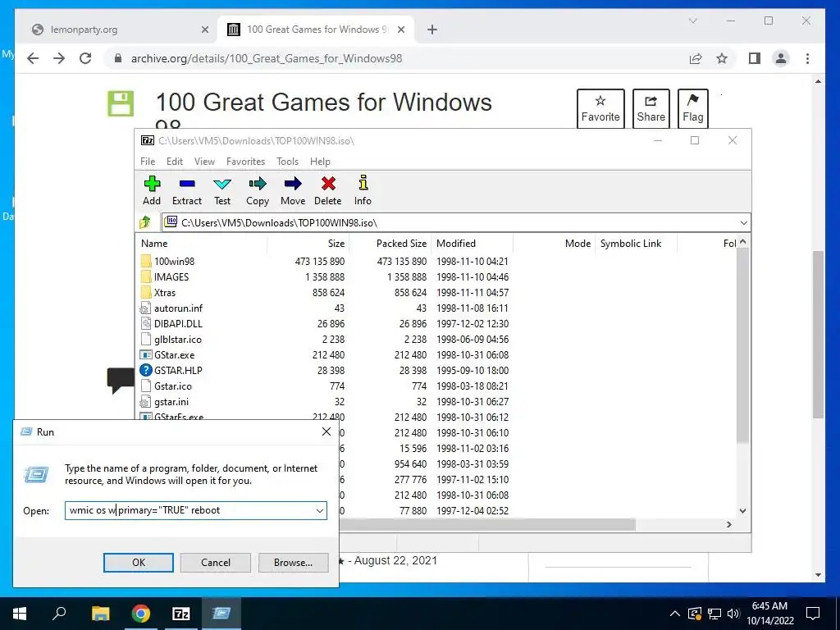The image size is (840, 630).
Task: Open the Chrome three-dot menu
Action: (807, 58)
